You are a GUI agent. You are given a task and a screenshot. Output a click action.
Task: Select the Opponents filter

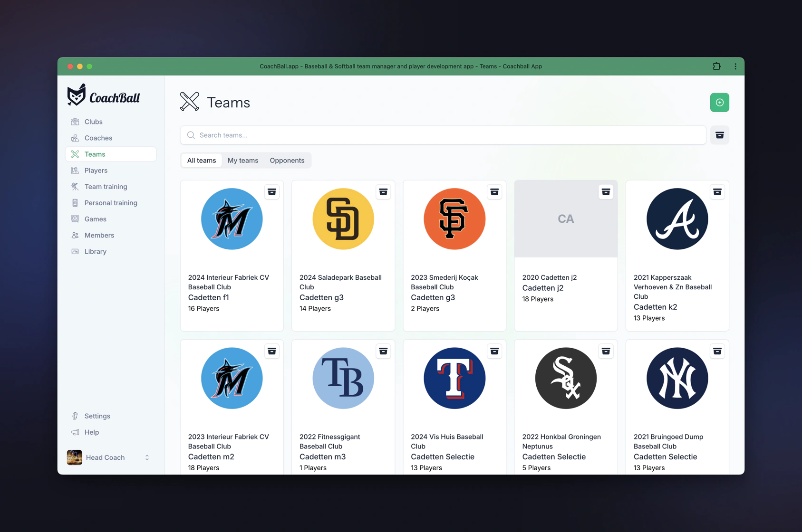coord(287,160)
